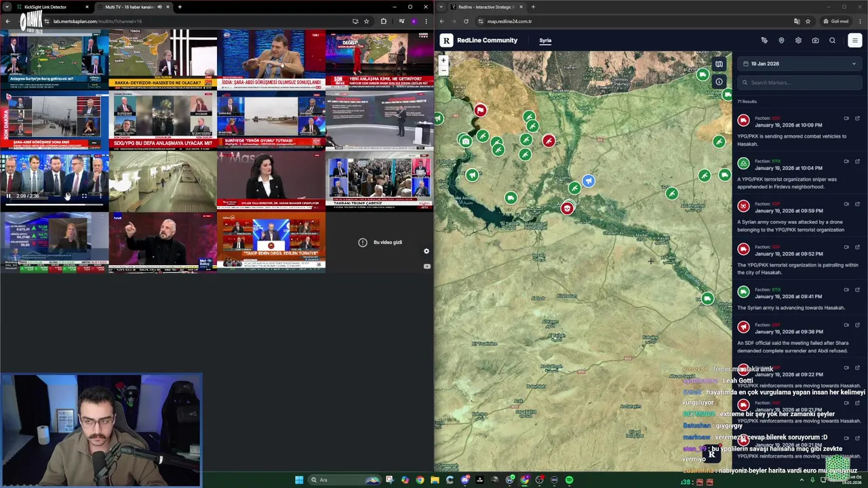
Task: Open external link for 09:52 PM event
Action: tap(857, 247)
